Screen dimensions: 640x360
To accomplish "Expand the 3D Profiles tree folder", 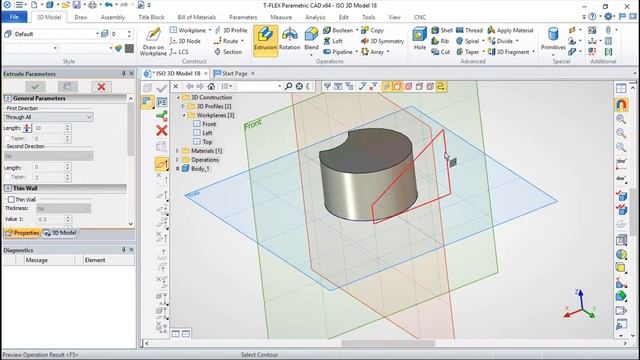I will [183, 106].
